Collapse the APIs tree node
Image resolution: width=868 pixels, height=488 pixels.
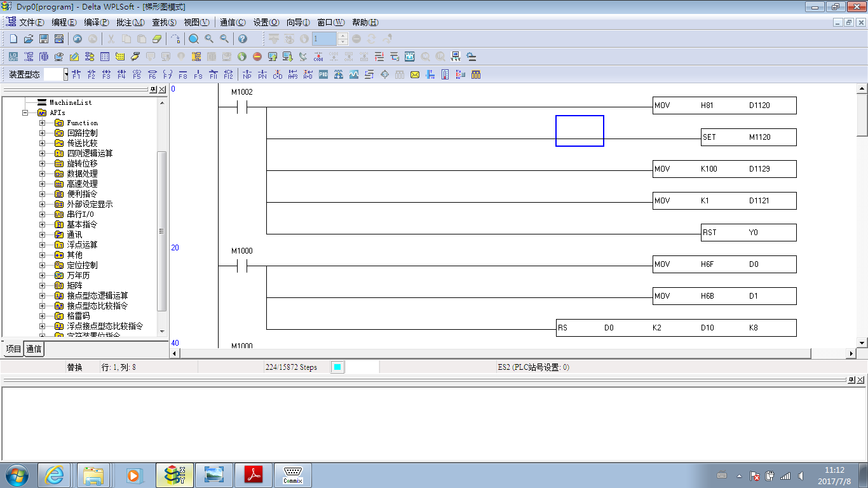tap(25, 112)
